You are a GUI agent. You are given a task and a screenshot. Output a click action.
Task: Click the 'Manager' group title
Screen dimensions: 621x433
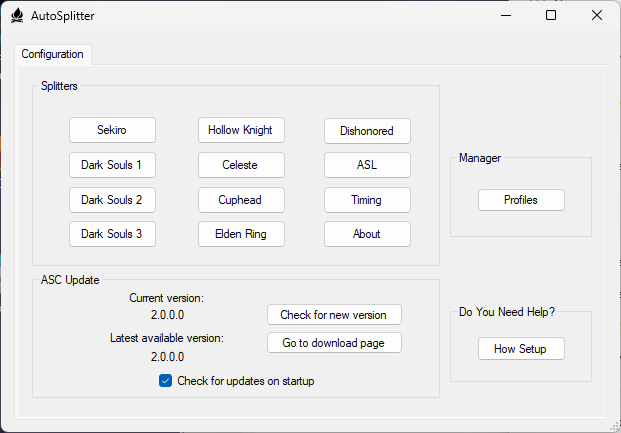[480, 158]
